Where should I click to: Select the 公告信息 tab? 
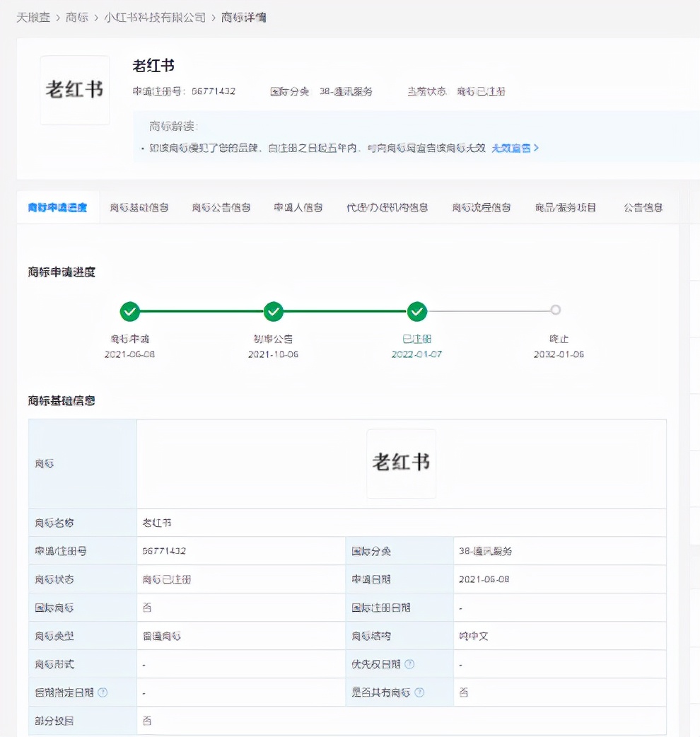(x=643, y=207)
